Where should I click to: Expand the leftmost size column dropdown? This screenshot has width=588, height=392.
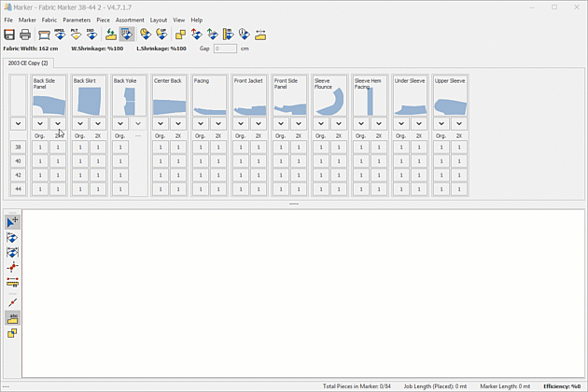[x=18, y=123]
